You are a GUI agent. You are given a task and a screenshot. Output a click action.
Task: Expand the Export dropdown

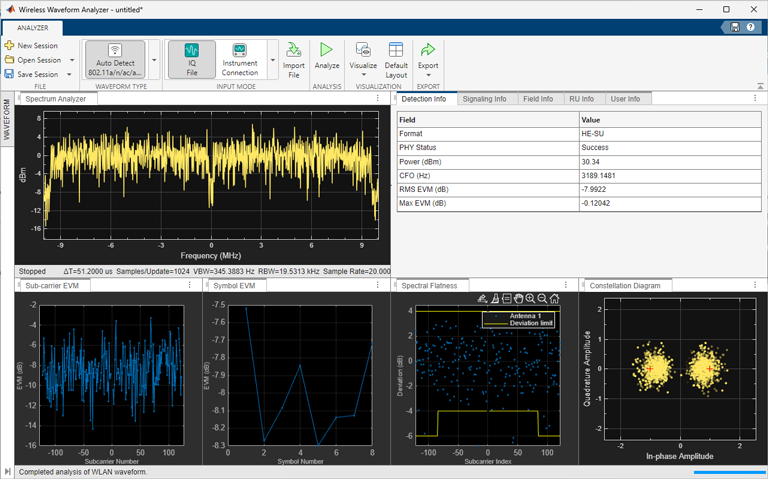[428, 75]
